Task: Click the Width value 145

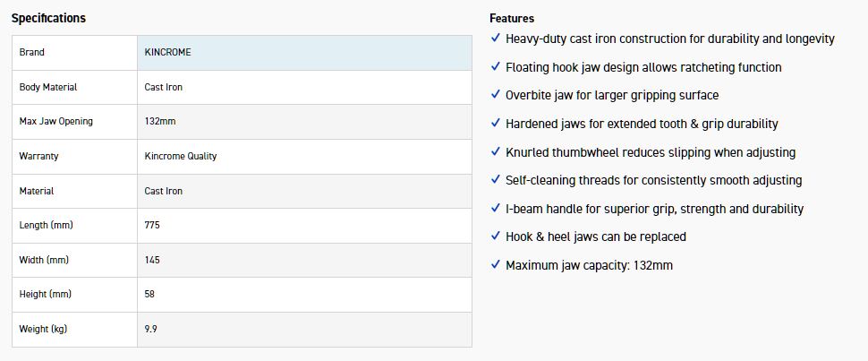Action: (152, 261)
